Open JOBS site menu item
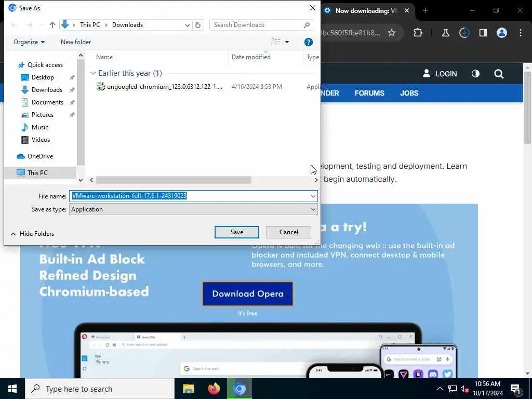This screenshot has height=399, width=532. click(409, 93)
